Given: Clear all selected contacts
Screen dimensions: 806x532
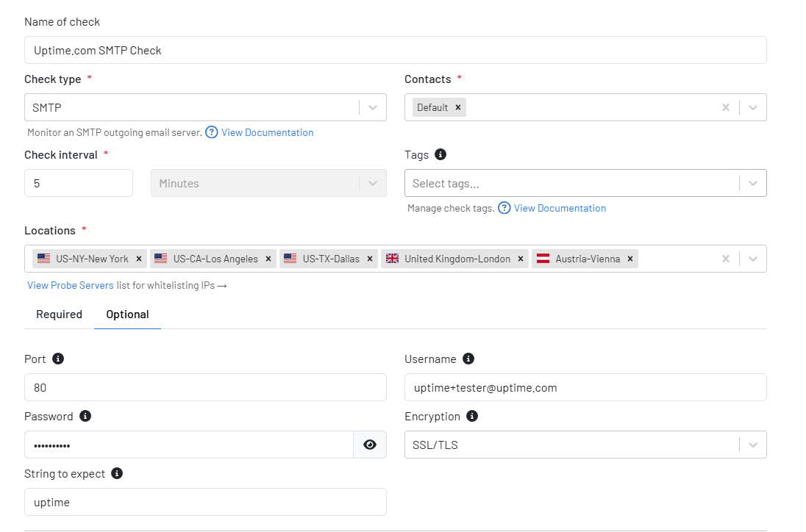Looking at the screenshot, I should tap(725, 107).
